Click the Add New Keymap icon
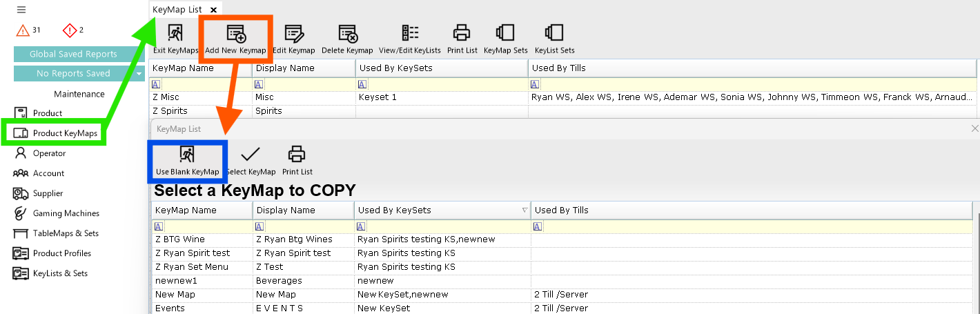The width and height of the screenshot is (980, 314). tap(235, 34)
